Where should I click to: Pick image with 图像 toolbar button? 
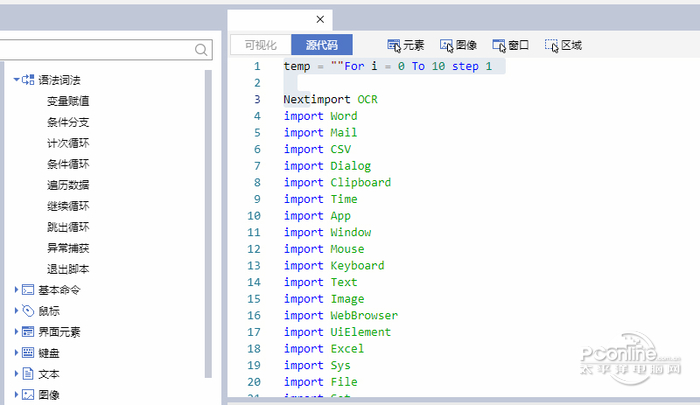point(458,45)
